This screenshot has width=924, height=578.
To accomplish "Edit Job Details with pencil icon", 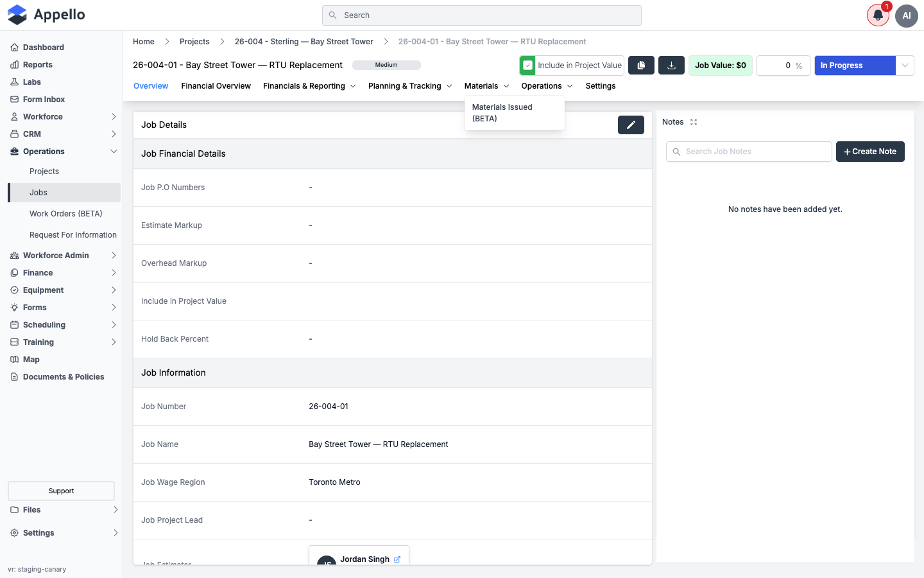I will coord(631,125).
